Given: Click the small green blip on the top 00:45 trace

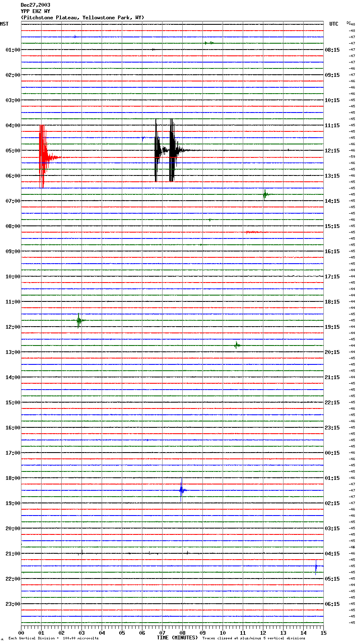Looking at the screenshot, I should click(209, 43).
